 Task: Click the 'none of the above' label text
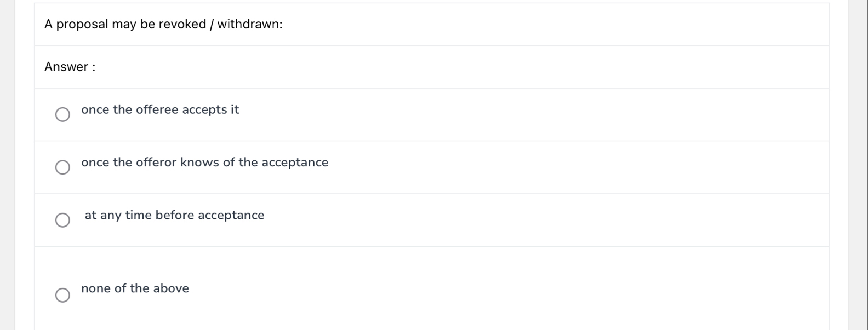click(x=135, y=288)
